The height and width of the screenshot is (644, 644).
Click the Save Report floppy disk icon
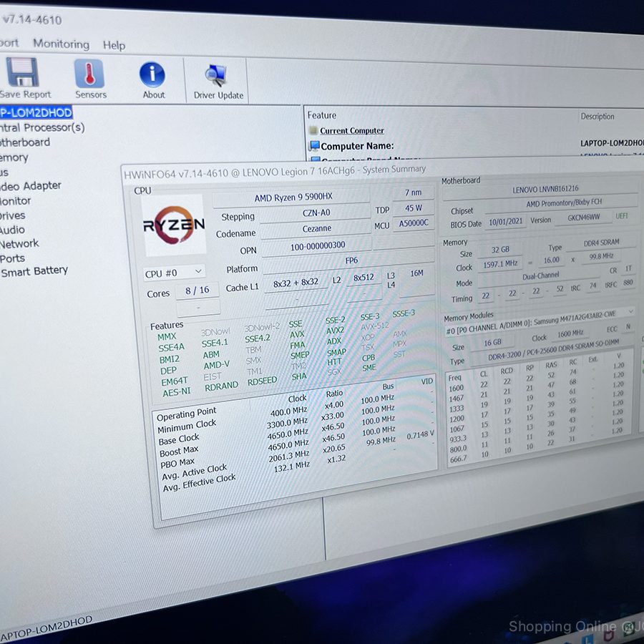coord(23,72)
